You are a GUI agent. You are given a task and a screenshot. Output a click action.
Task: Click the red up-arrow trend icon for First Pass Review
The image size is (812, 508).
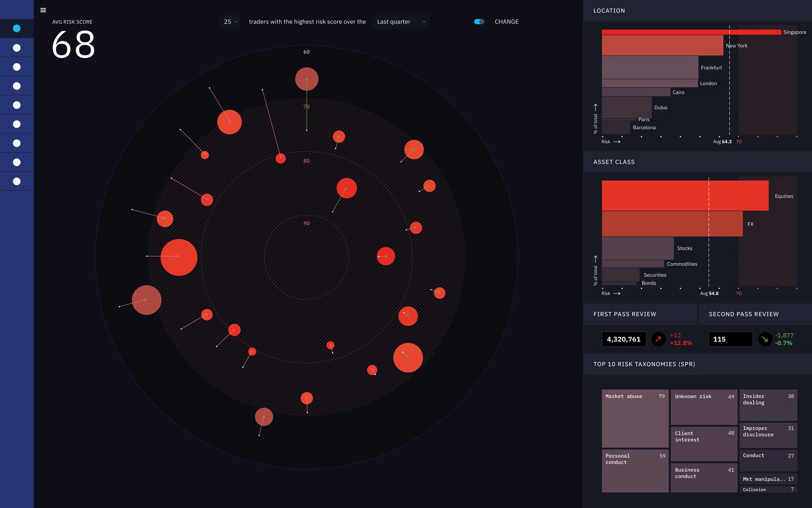658,339
